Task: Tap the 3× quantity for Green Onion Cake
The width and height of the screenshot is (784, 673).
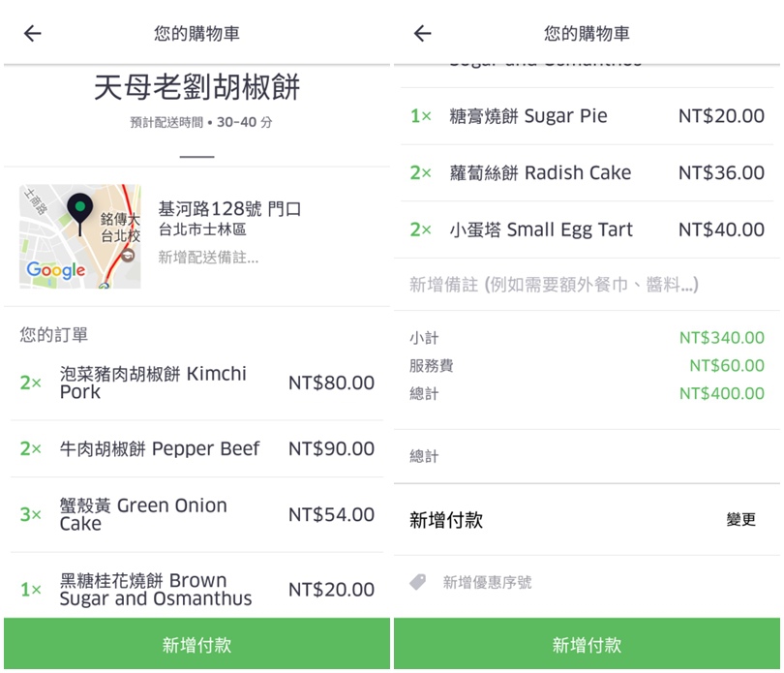Action: (31, 514)
